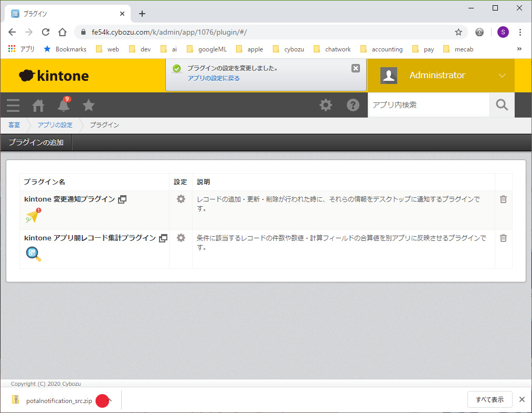Go to アプリの設定 breadcrumb link

click(x=55, y=125)
